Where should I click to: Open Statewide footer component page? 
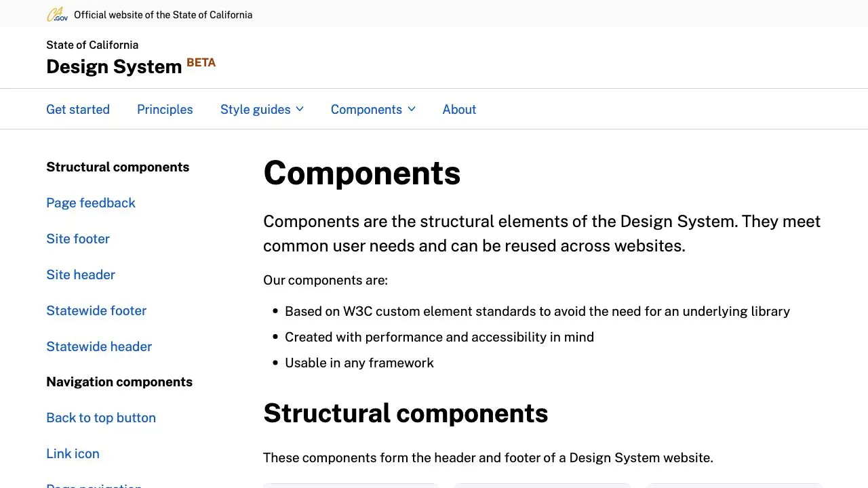(x=96, y=310)
